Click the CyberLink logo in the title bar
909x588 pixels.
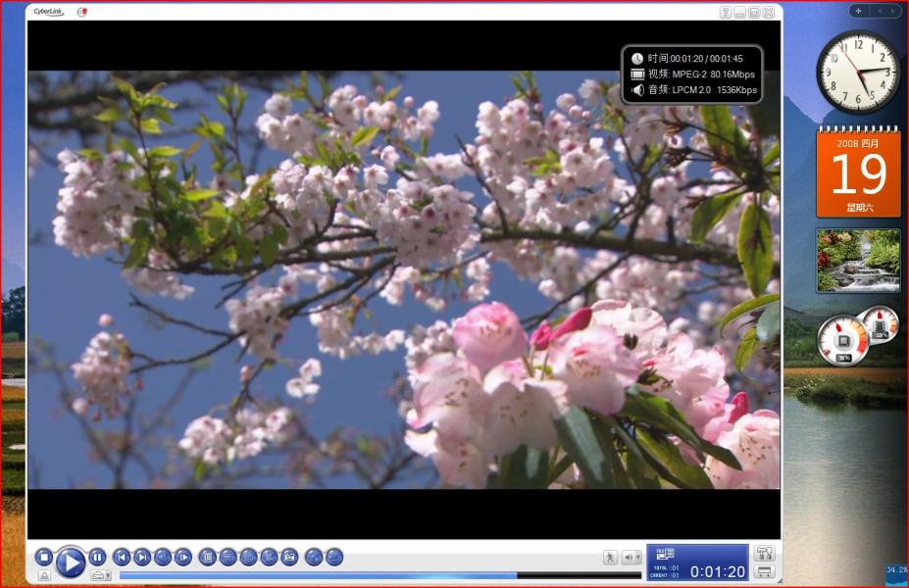[49, 12]
